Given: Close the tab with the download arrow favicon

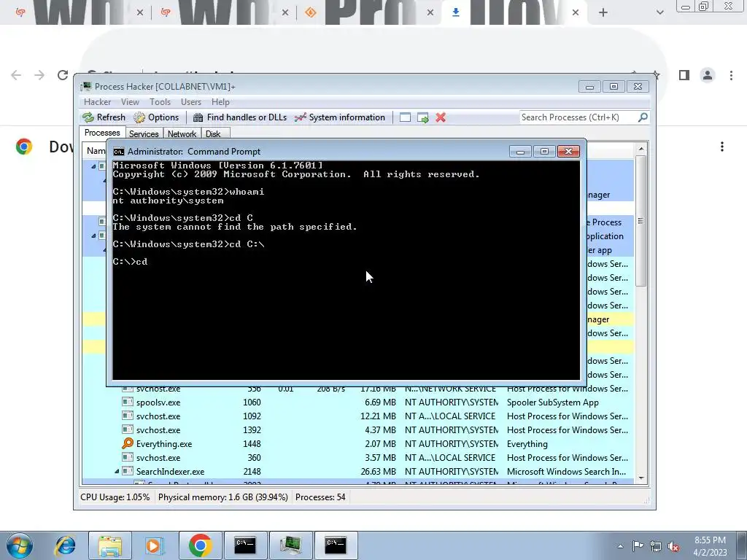Looking at the screenshot, I should (576, 12).
